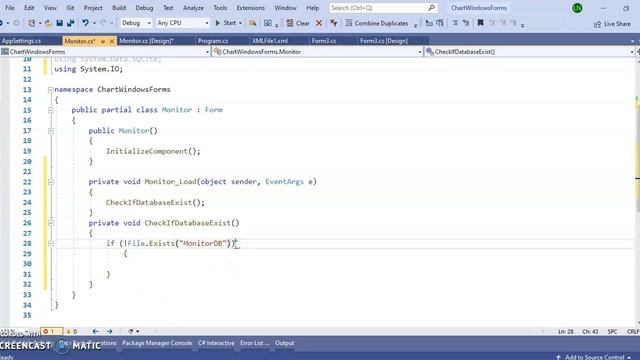The image size is (640, 360).
Task: Click the Open File folder icon
Action: point(48,23)
